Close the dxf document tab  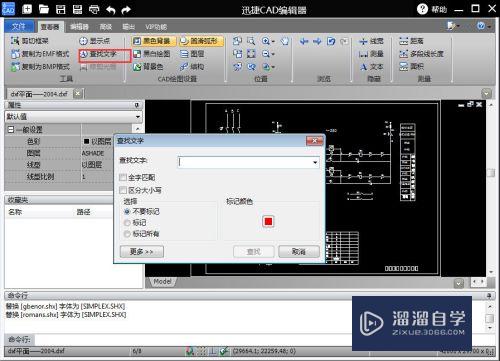pos(77,94)
